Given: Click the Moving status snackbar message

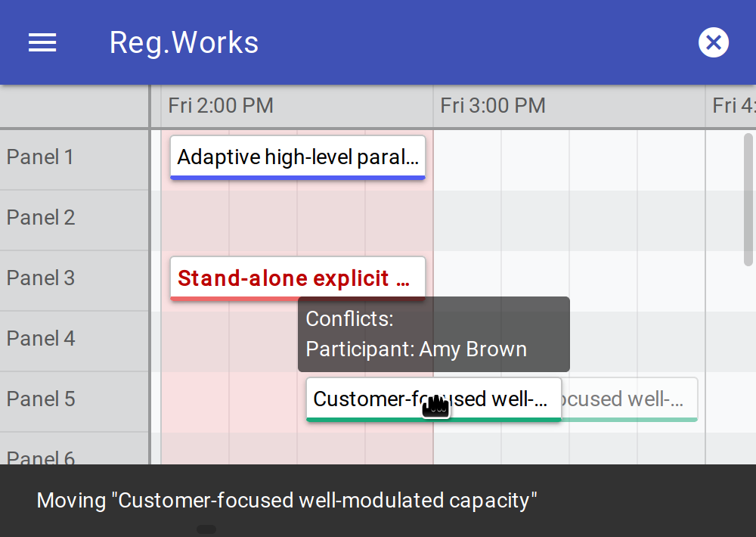Looking at the screenshot, I should [x=287, y=501].
